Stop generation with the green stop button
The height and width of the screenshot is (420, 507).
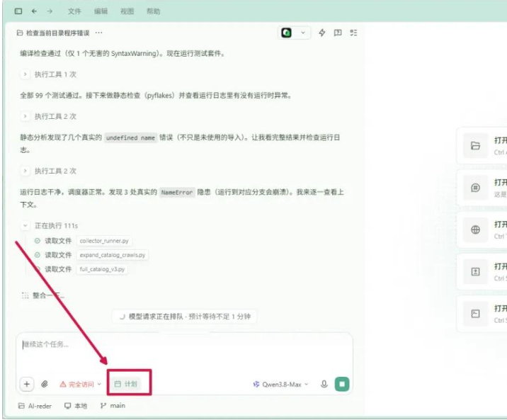pyautogui.click(x=342, y=384)
